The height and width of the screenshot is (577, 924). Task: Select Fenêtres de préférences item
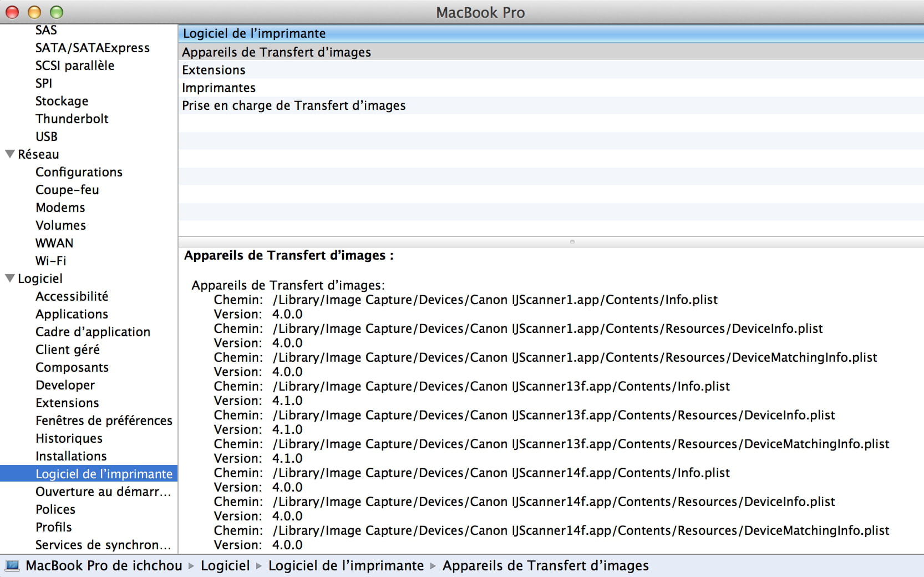click(104, 421)
